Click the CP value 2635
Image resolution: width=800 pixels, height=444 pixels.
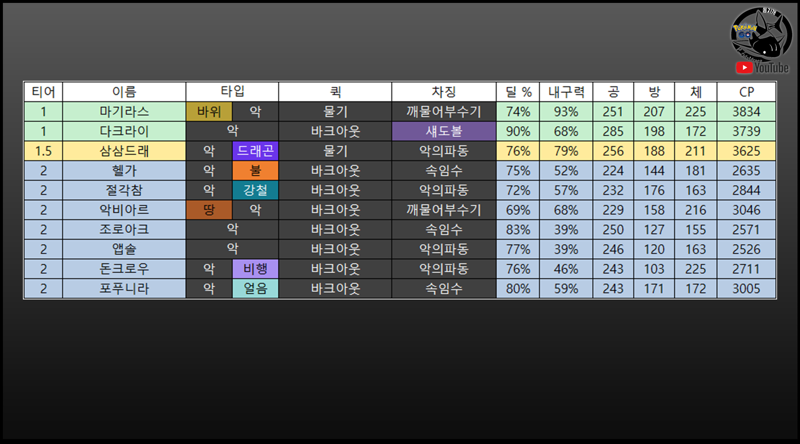(x=746, y=170)
